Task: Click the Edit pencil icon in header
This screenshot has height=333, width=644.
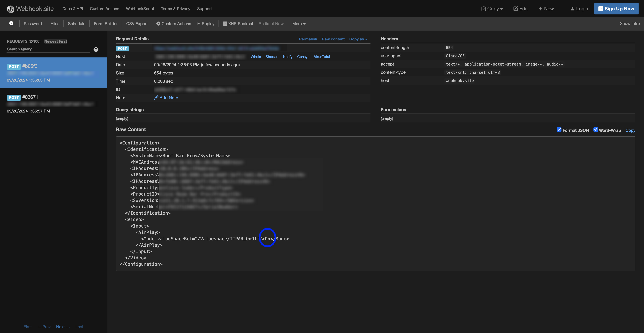Action: tap(516, 9)
